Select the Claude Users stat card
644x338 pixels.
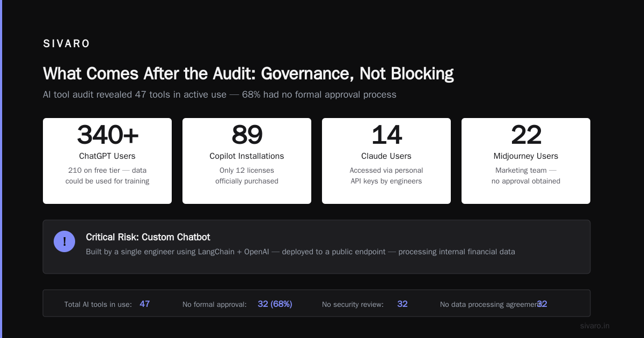pos(386,161)
